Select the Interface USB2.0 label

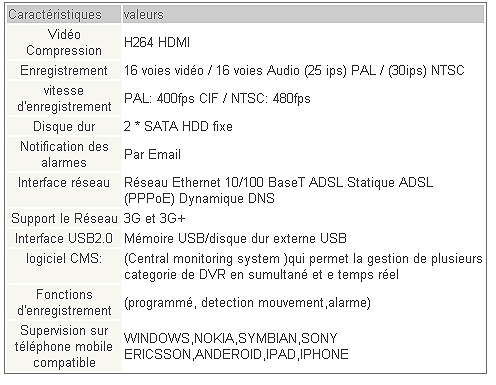(64, 238)
